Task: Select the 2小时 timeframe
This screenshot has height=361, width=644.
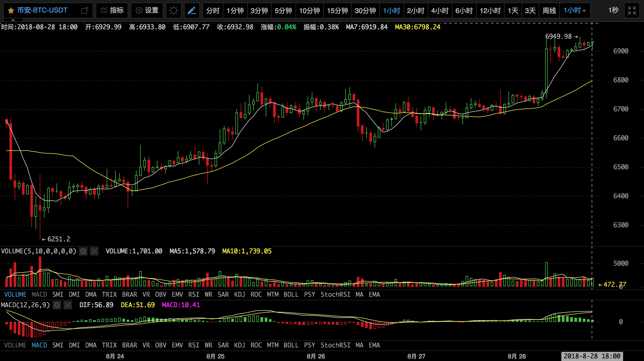Action: [x=416, y=10]
